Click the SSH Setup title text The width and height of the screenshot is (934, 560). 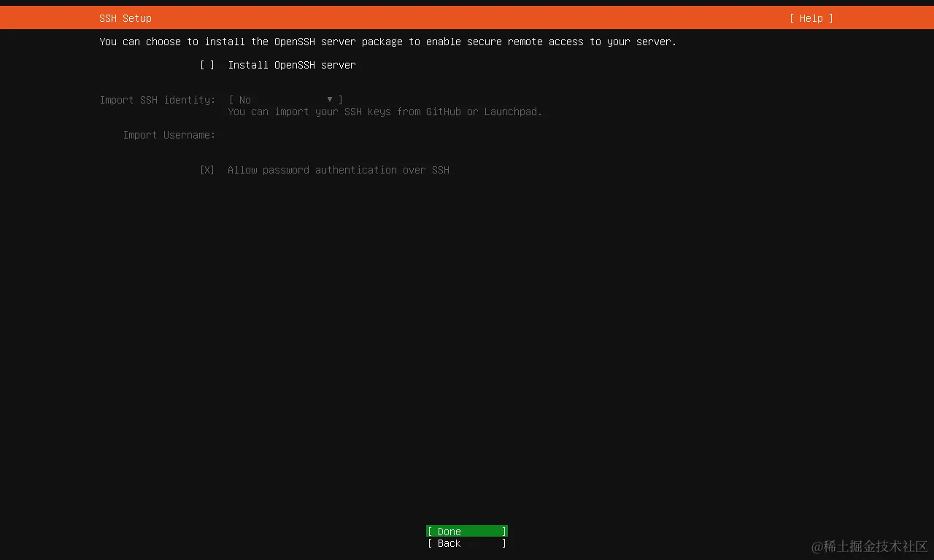[x=126, y=18]
